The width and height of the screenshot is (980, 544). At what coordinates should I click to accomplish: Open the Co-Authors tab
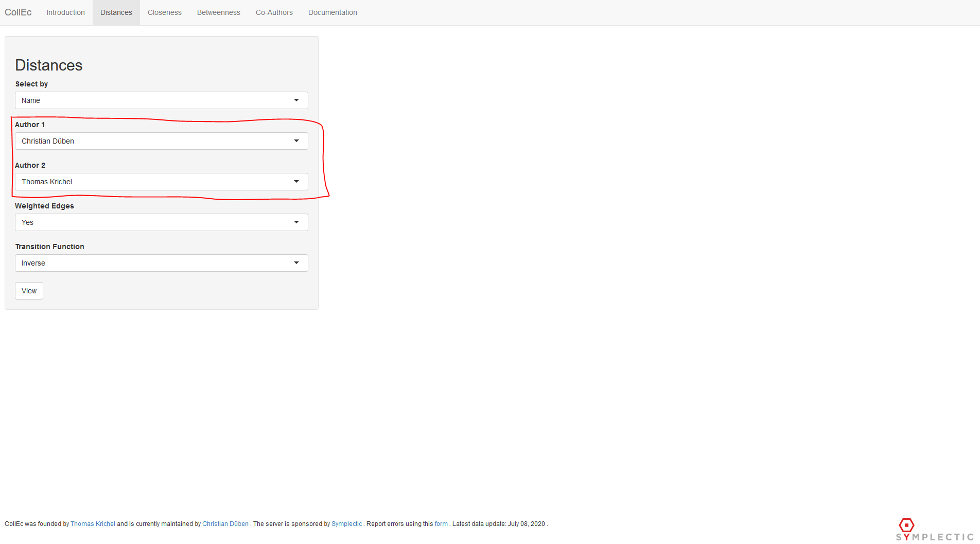274,12
